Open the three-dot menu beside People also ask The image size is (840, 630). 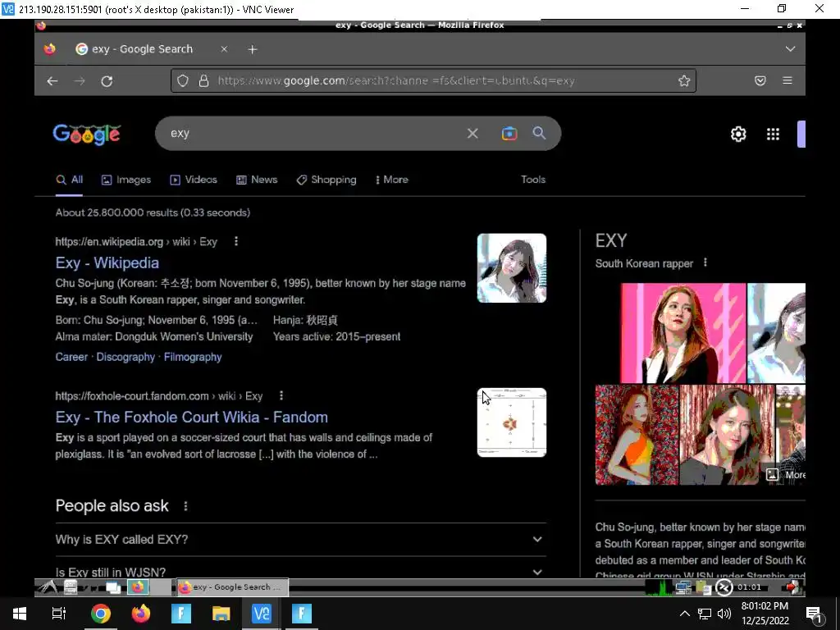(186, 505)
